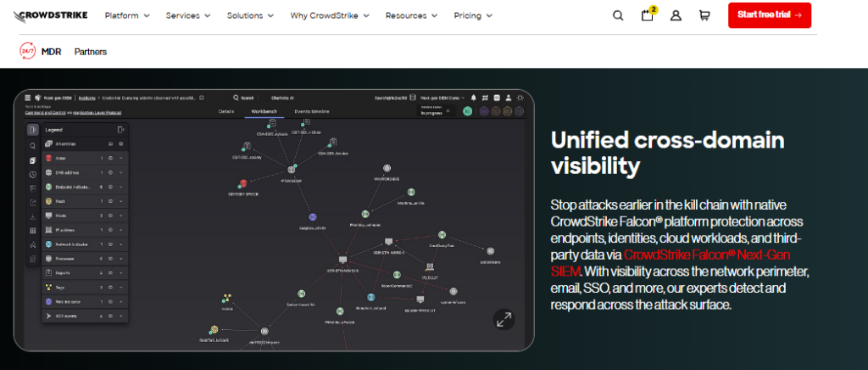
Task: Open the MDR sub-navigation item
Action: click(52, 52)
